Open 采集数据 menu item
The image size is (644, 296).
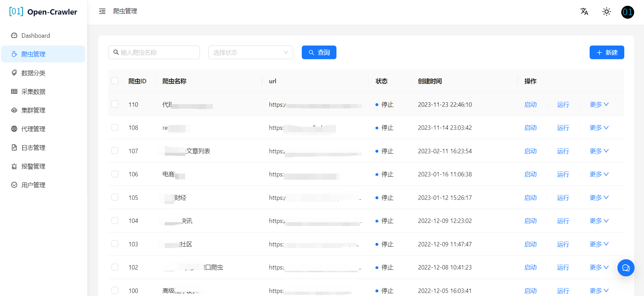(43, 91)
